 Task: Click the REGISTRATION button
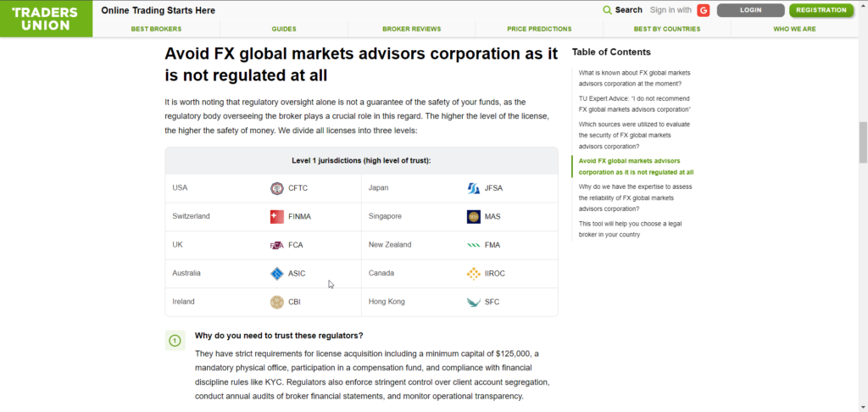pyautogui.click(x=821, y=10)
